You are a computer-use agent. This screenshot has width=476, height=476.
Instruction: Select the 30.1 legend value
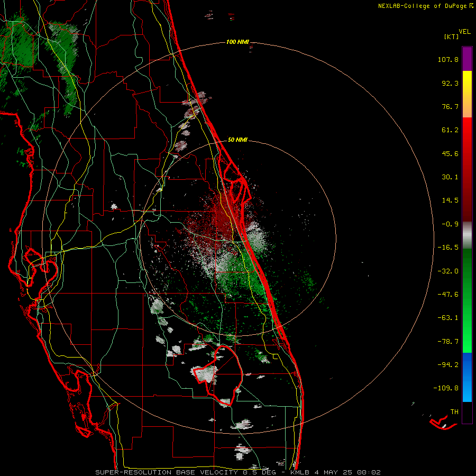pyautogui.click(x=450, y=177)
